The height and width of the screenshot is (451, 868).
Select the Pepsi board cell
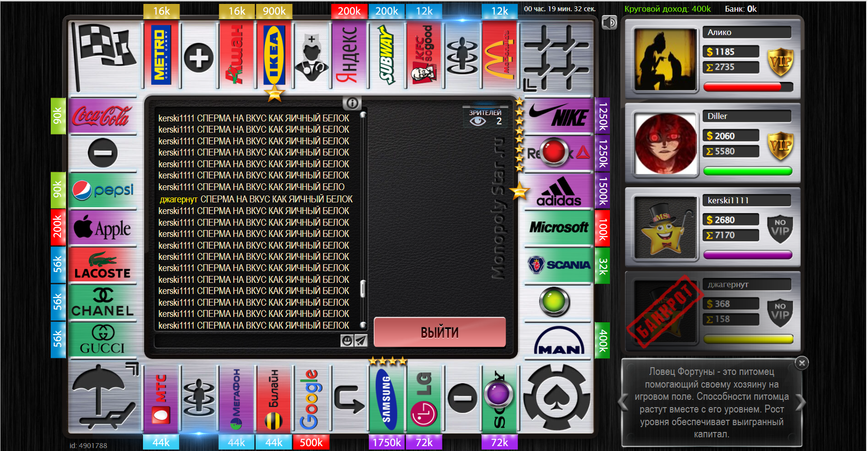pyautogui.click(x=102, y=191)
